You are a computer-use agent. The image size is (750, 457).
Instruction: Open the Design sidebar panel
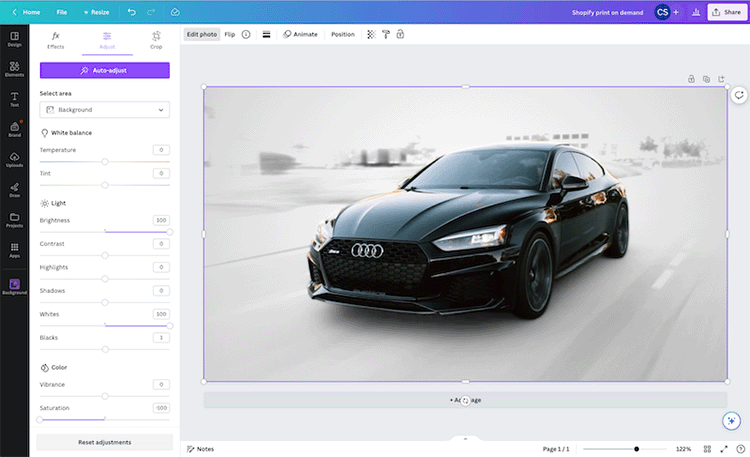pos(14,39)
